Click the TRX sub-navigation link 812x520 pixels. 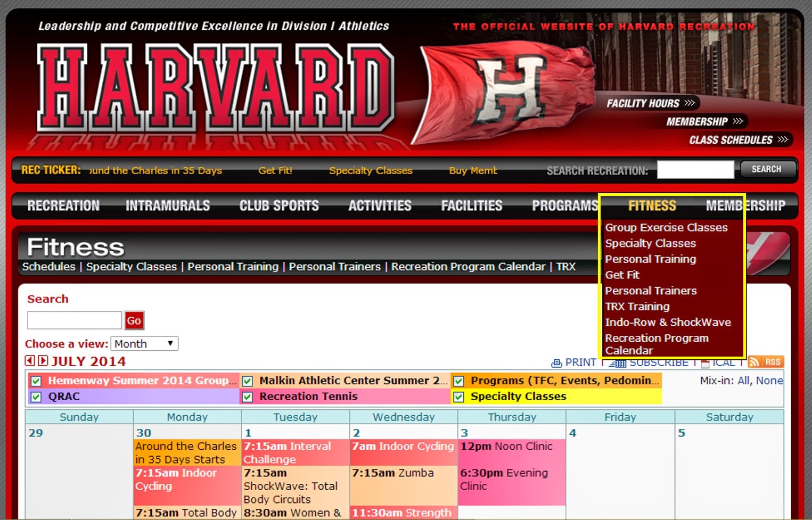click(566, 267)
